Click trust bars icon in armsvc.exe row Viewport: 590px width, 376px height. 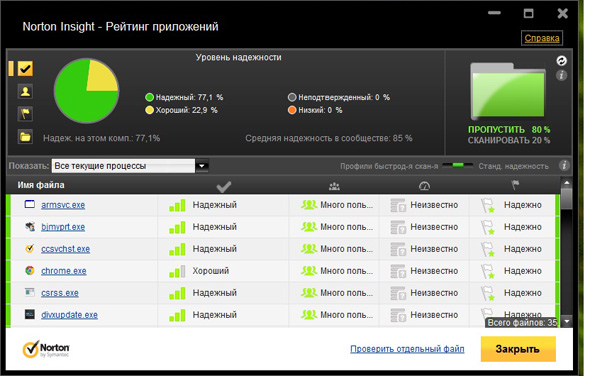tap(177, 205)
